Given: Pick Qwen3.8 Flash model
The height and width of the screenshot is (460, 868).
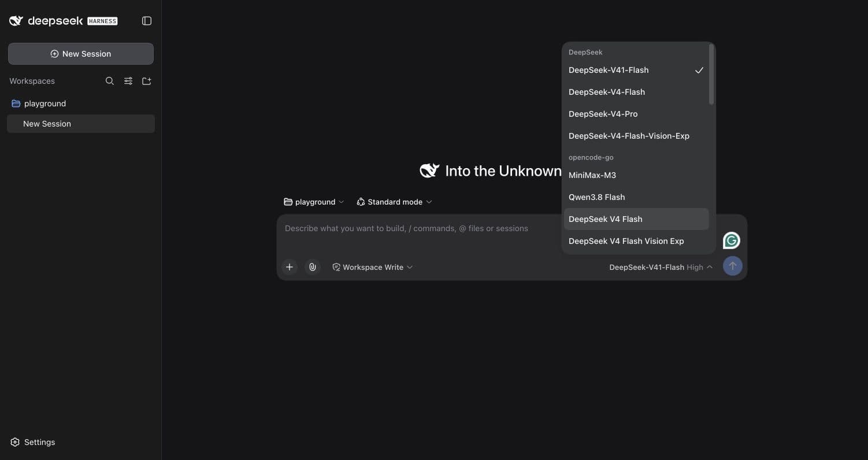Looking at the screenshot, I should [636, 197].
